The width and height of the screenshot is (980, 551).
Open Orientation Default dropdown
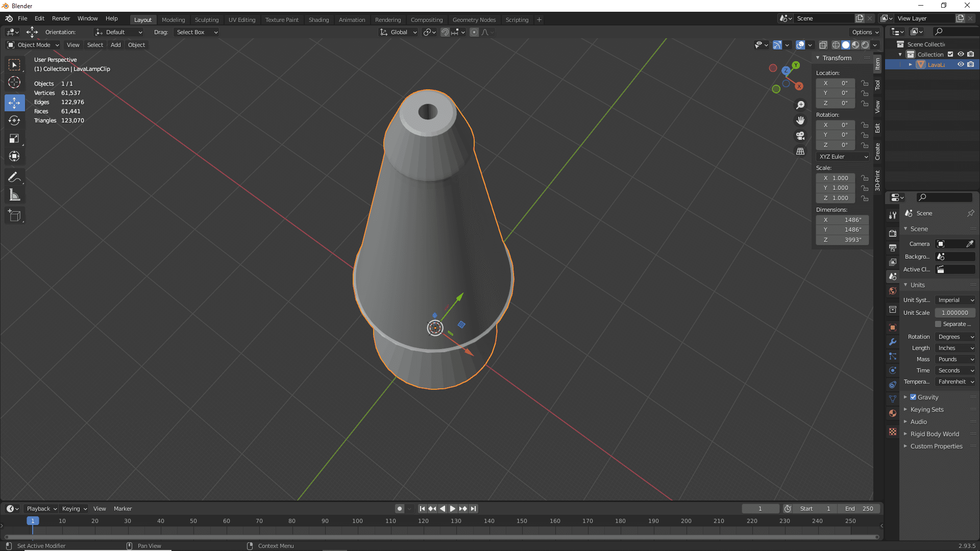click(x=118, y=32)
